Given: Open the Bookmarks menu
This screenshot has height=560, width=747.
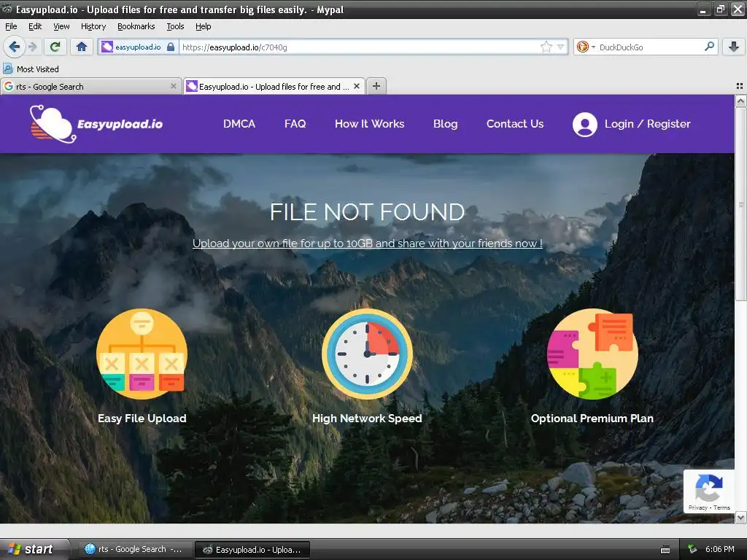Looking at the screenshot, I should [x=136, y=27].
